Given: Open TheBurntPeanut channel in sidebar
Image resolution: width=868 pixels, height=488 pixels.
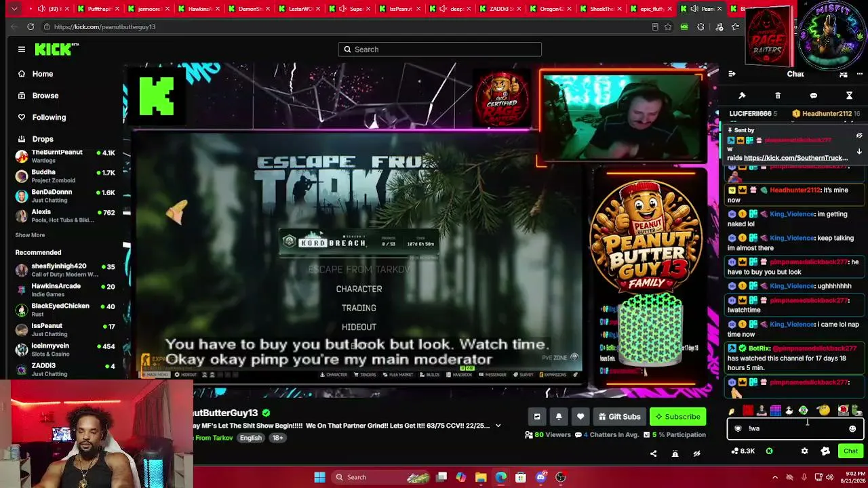Looking at the screenshot, I should pos(65,156).
